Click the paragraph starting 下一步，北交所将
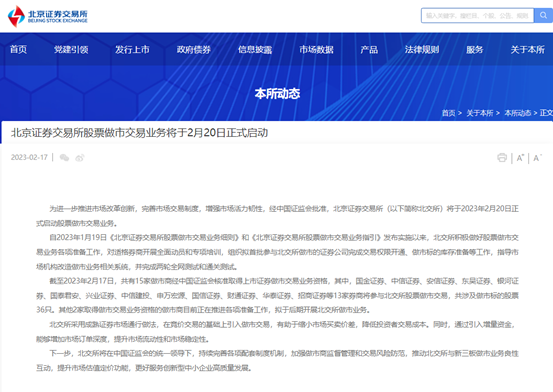This screenshot has width=553, height=392. [x=277, y=361]
